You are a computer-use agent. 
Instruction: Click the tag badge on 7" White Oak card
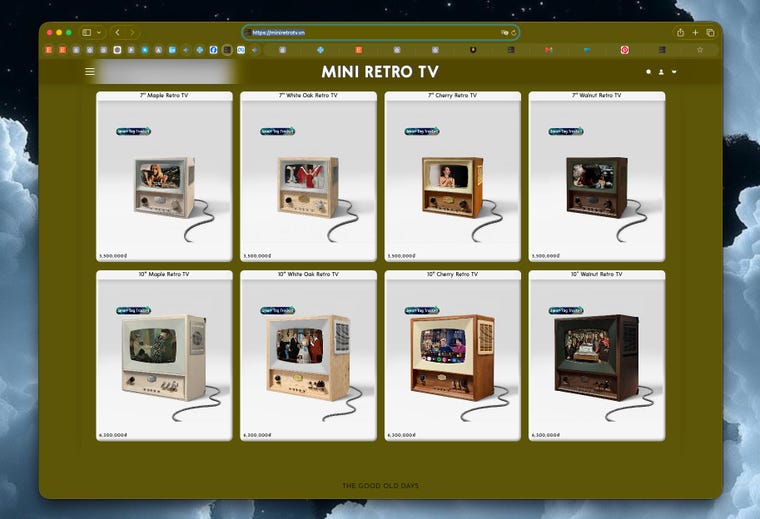278,131
